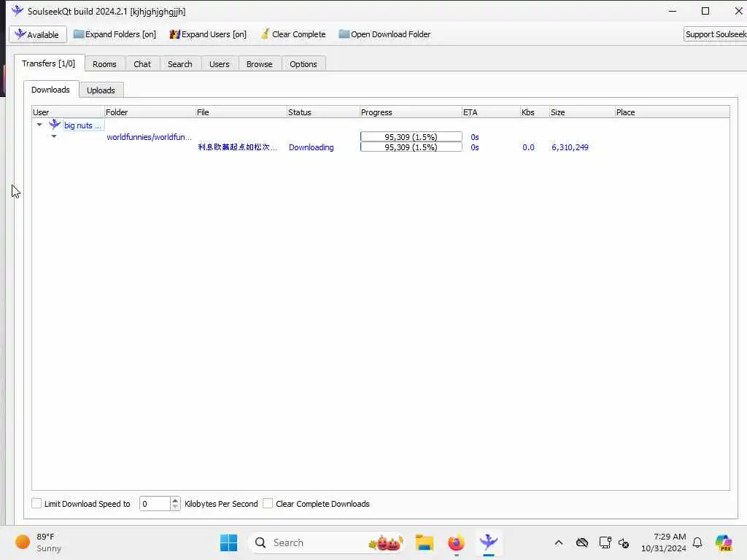
Task: Sort by the Place column header
Action: pyautogui.click(x=672, y=112)
